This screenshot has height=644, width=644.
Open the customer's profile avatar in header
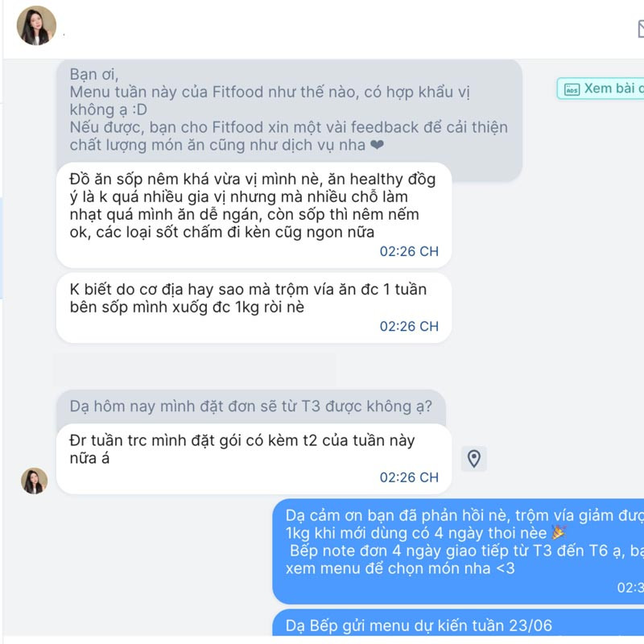point(36,25)
